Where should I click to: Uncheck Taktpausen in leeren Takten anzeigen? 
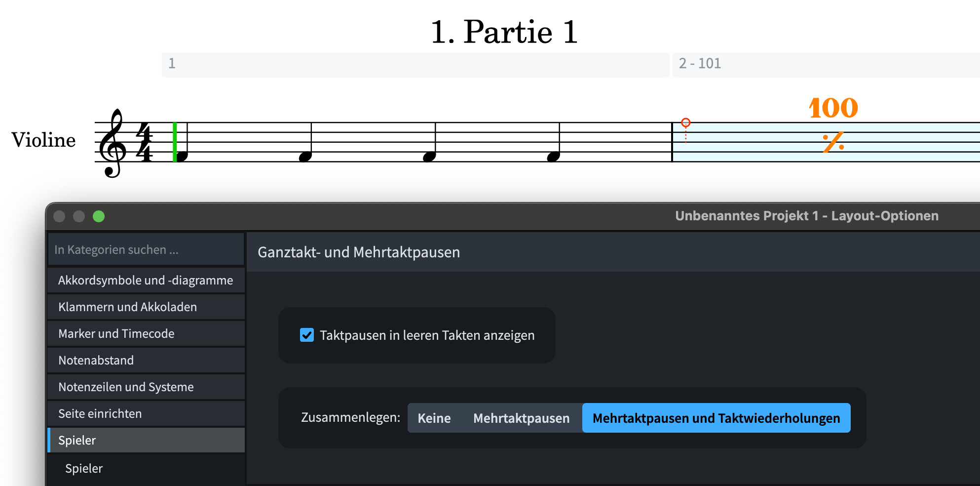pyautogui.click(x=307, y=335)
